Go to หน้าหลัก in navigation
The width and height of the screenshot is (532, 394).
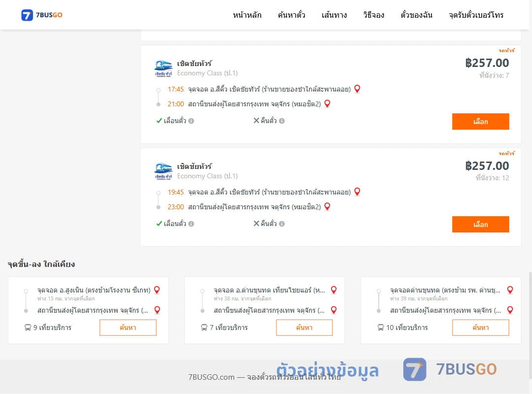[x=247, y=15]
